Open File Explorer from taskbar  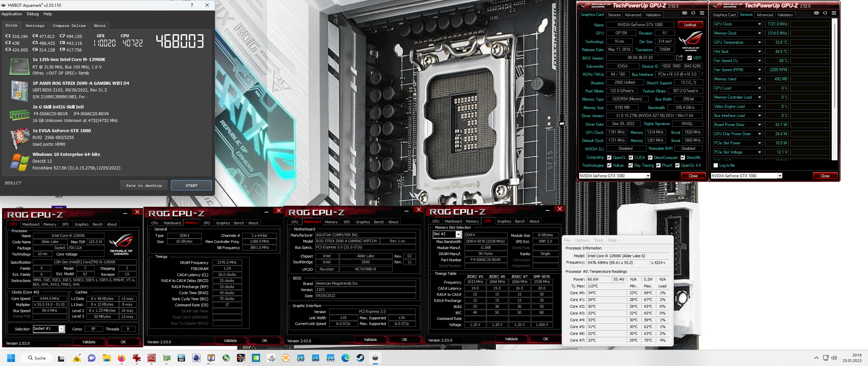107,358
